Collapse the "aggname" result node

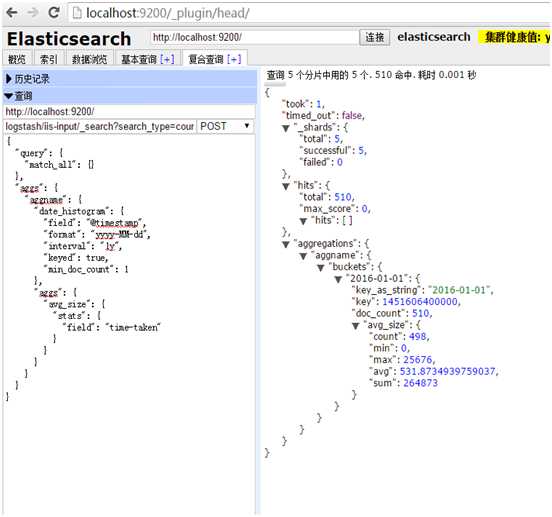(303, 256)
